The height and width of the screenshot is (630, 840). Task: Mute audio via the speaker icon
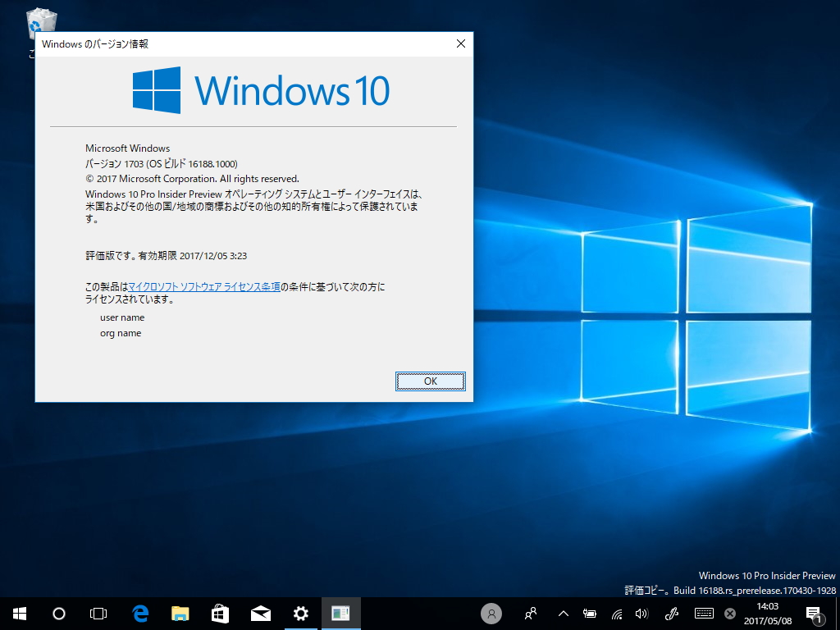point(644,613)
